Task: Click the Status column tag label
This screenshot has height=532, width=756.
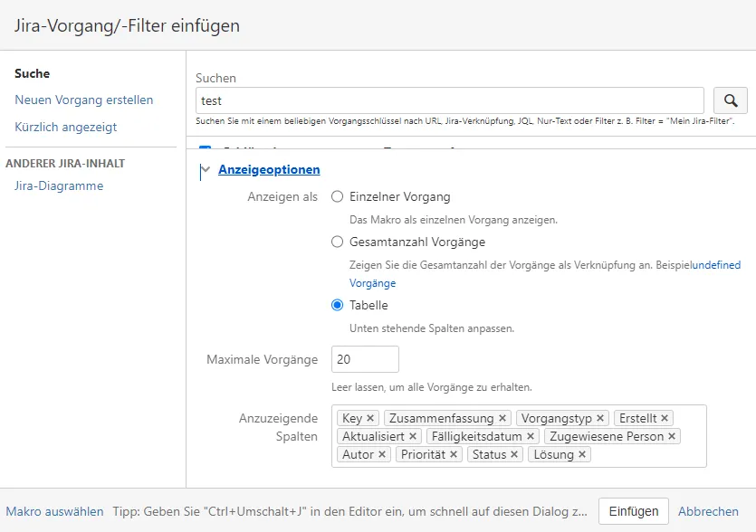Action: coord(490,454)
